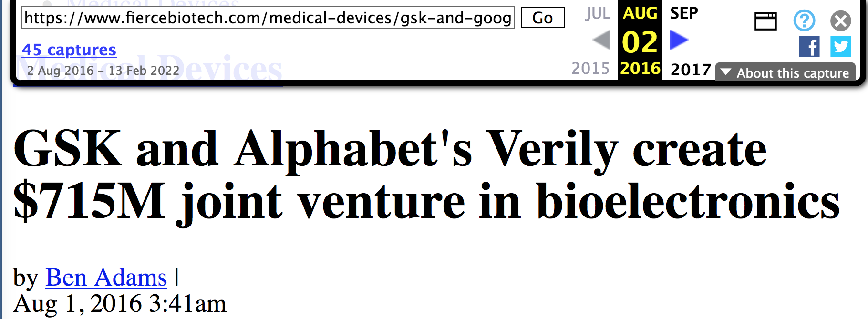Close the Wayback Machine toolbar
Viewport: 868px width, 319px height.
tap(840, 21)
